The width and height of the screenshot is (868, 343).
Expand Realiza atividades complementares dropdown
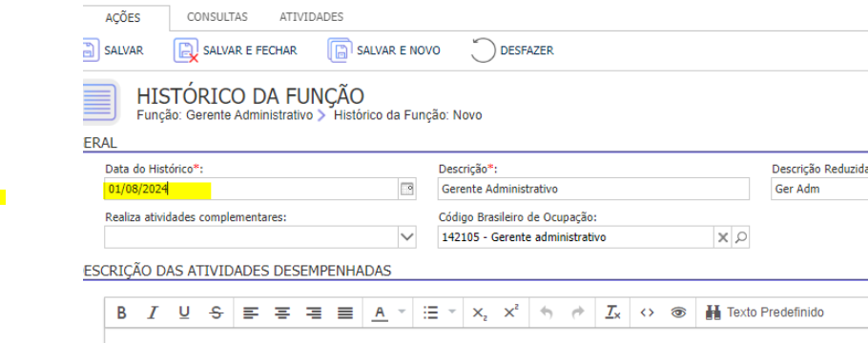tap(407, 237)
